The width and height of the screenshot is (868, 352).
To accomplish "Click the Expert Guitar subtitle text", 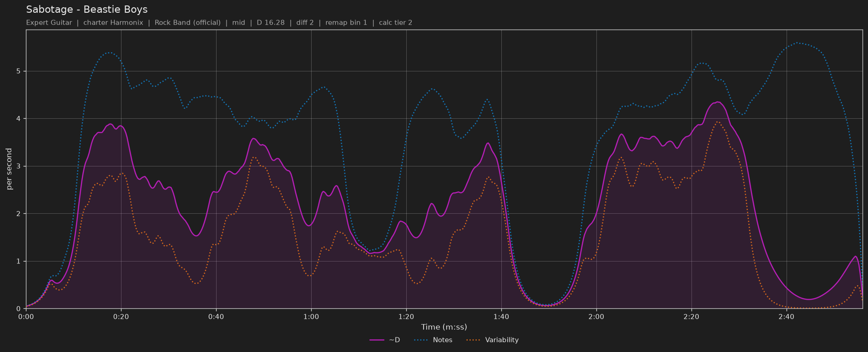I will (x=49, y=23).
